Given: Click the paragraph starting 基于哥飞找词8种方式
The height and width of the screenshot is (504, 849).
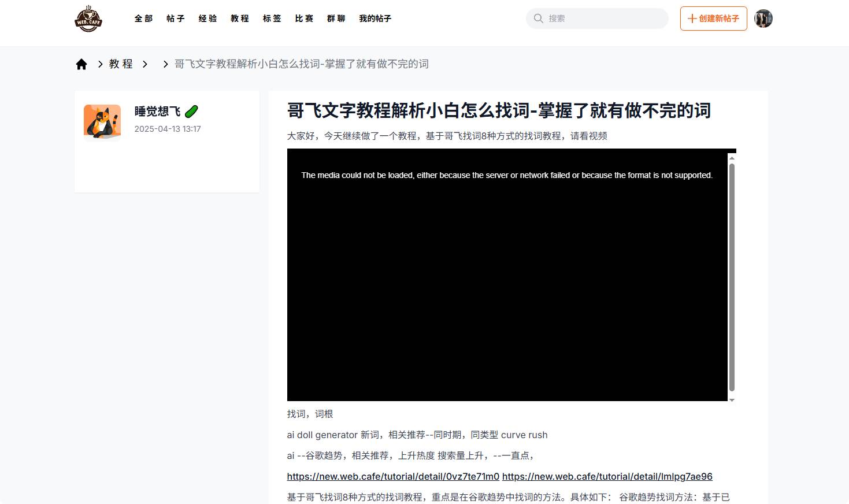Looking at the screenshot, I should [509, 497].
